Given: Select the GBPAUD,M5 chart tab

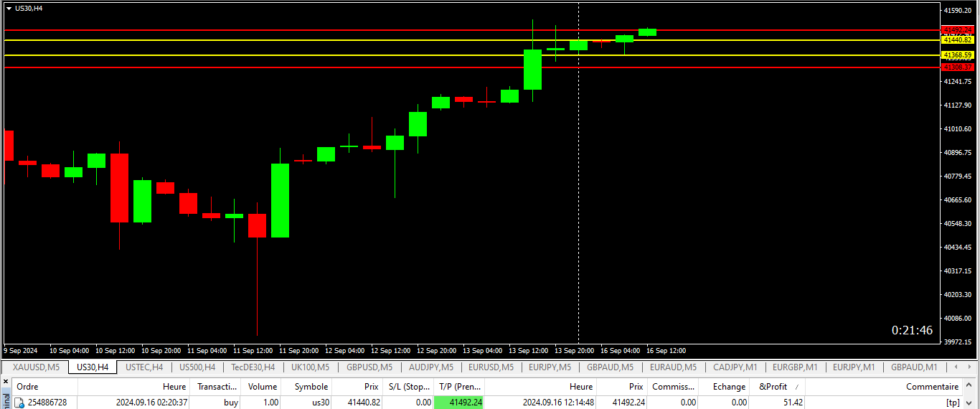Looking at the screenshot, I should [x=610, y=367].
